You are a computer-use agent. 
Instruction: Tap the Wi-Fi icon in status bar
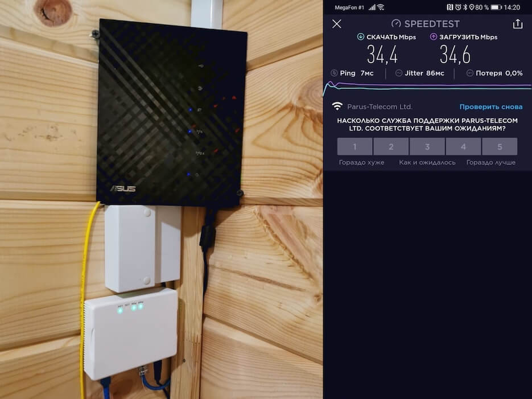click(381, 7)
